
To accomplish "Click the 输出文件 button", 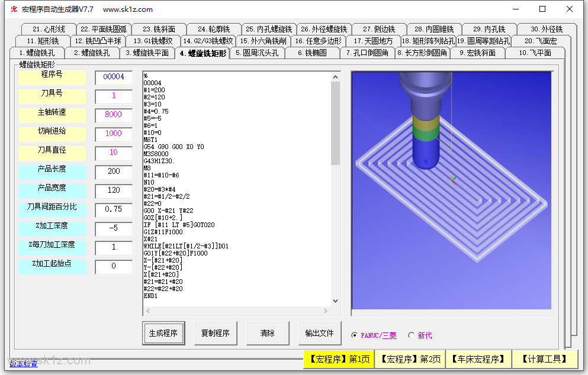I will coord(320,333).
